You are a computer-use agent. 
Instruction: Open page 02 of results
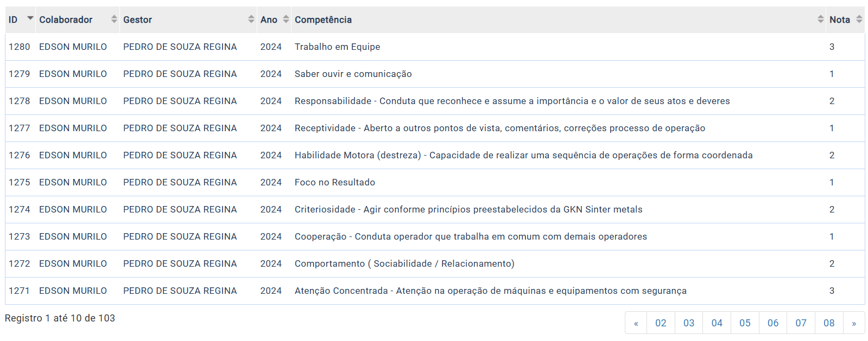pos(661,323)
